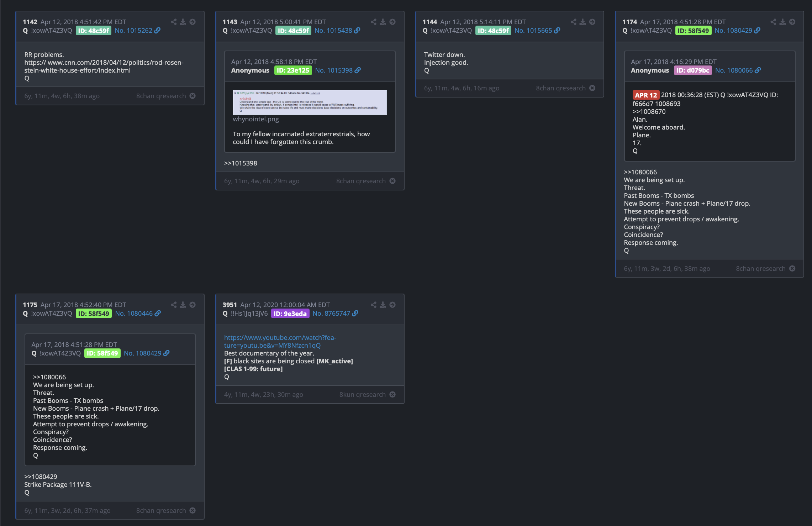Open post 1175 arrow-circle icon
This screenshot has width=812, height=526.
tap(193, 305)
